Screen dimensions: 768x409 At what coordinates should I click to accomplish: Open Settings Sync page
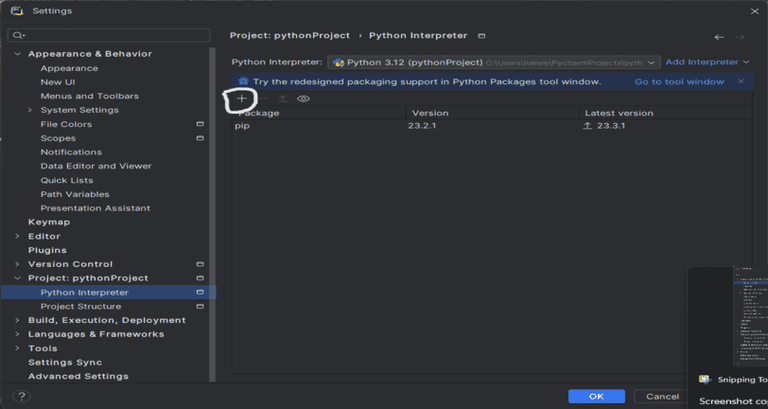pos(65,362)
